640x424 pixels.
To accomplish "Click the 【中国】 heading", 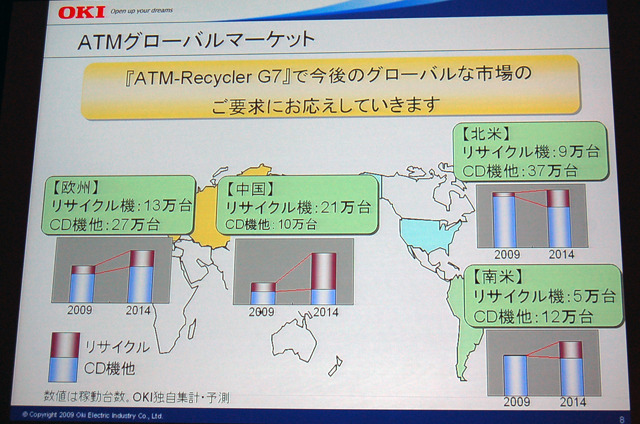I will click(250, 189).
